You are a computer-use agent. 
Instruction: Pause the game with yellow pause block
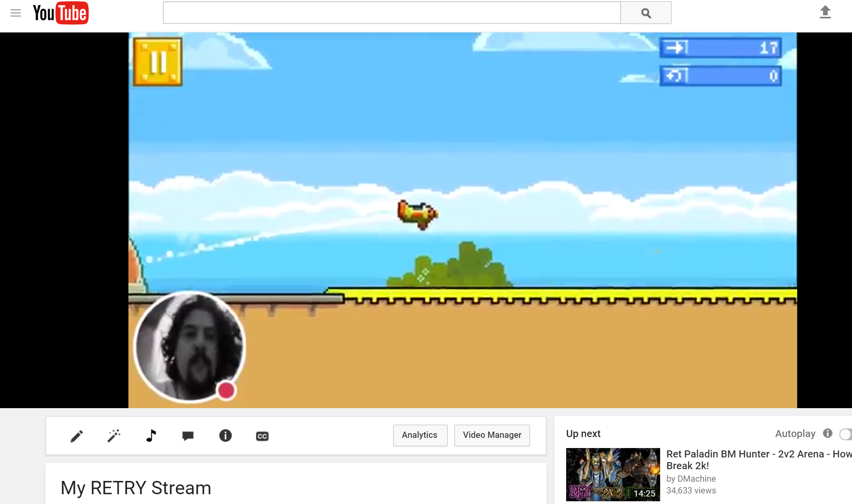158,62
